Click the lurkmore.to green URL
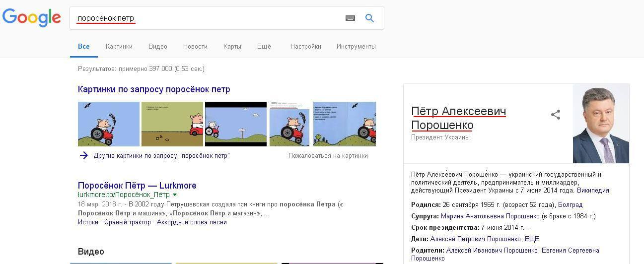 click(124, 195)
